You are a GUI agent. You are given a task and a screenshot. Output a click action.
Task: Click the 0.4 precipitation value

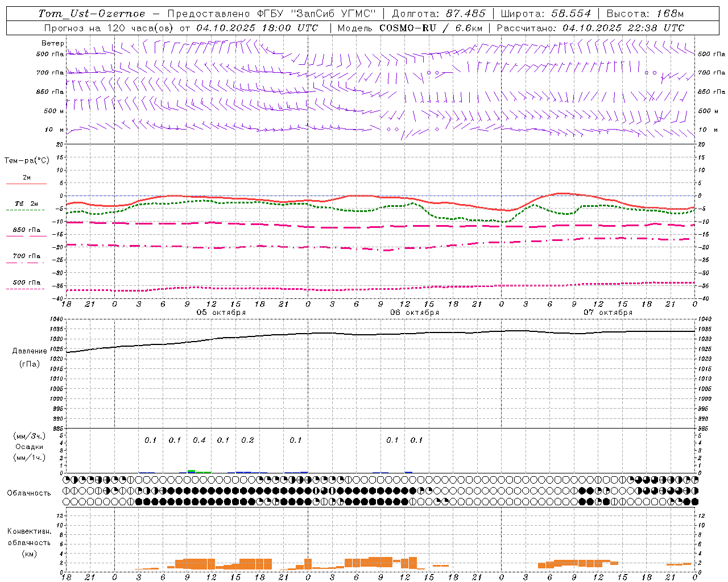click(199, 440)
